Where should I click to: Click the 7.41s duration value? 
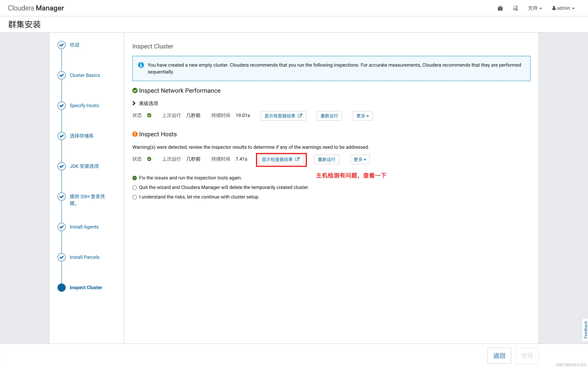pyautogui.click(x=241, y=159)
